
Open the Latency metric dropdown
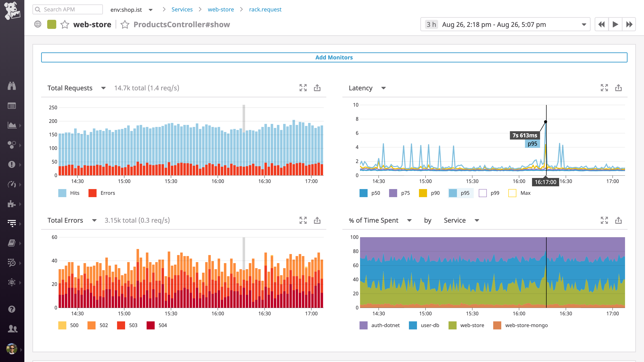coord(384,88)
